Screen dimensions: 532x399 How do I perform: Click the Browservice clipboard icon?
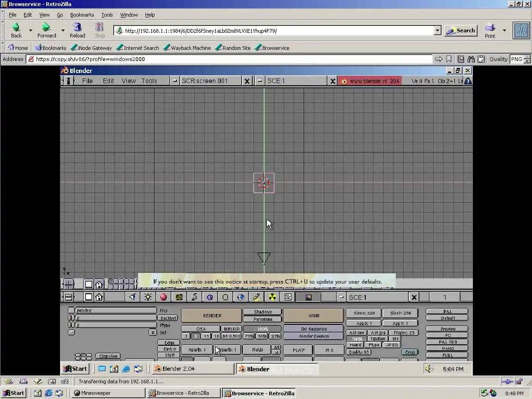pos(481,59)
